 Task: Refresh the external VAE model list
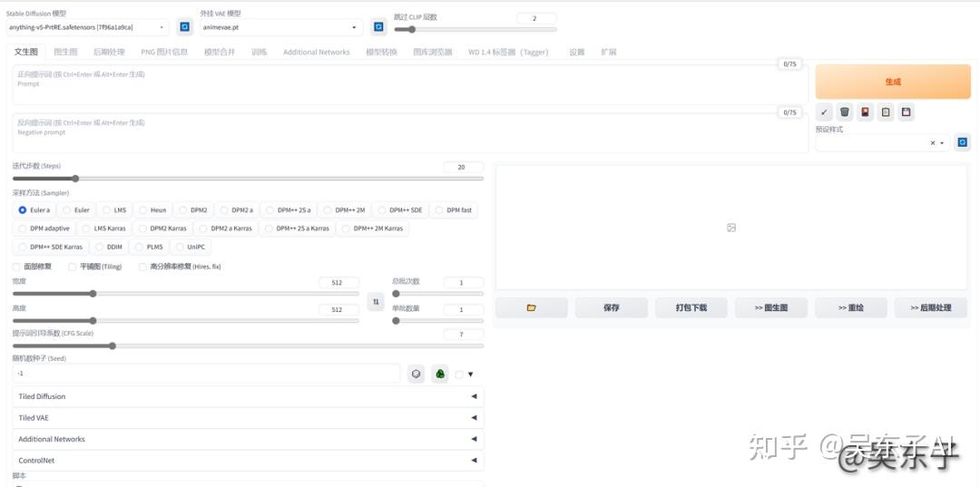coord(378,27)
